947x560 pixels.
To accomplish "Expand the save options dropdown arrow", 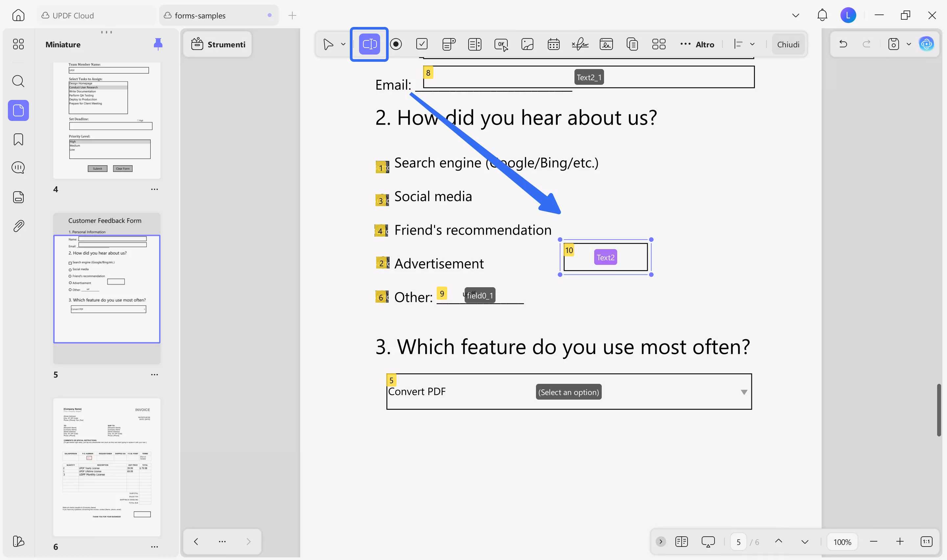I will coord(909,44).
